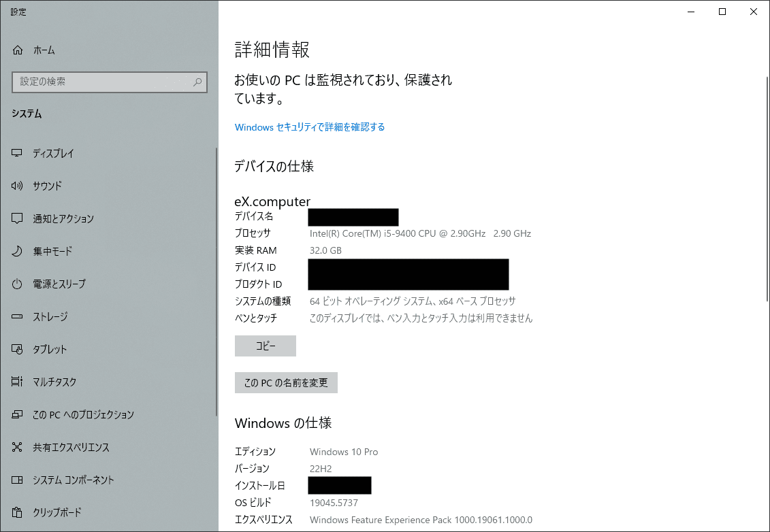Maximize the Settings window
770x532 pixels.
pyautogui.click(x=722, y=12)
